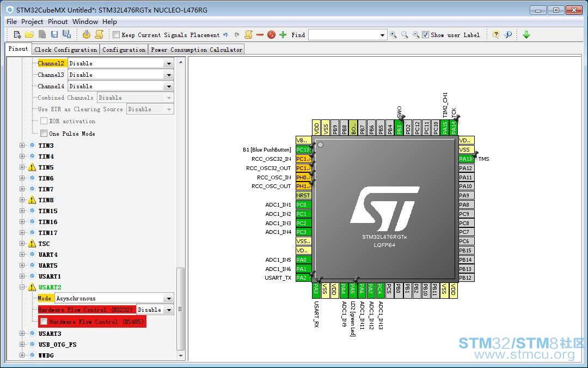Click the PC0 ADC1_IN1 pin
Image resolution: width=588 pixels, height=368 pixels.
click(303, 204)
